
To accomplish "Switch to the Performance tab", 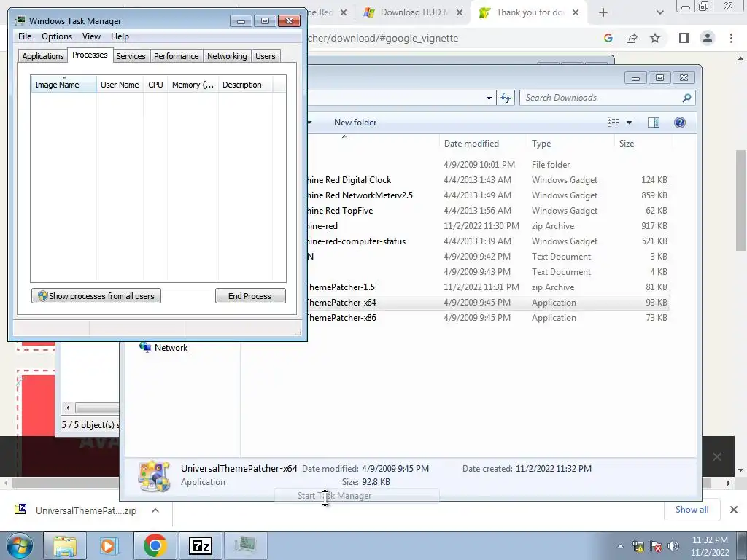I will point(176,56).
